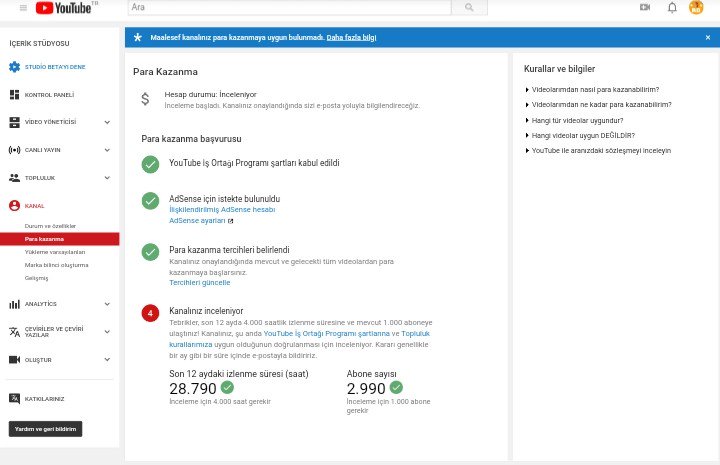Open 'YouTube İş Ortağı Programı şartlarına' link
Screen dimensions: 720x465
(x=326, y=334)
